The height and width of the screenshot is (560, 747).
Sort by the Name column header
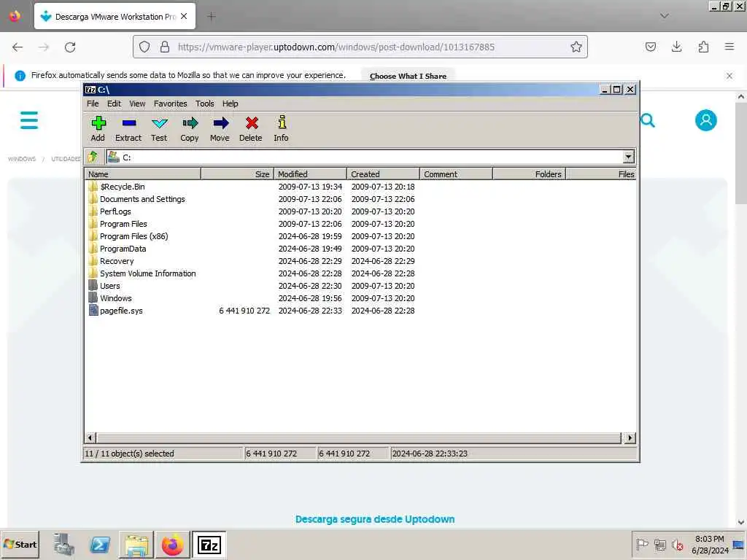pos(142,174)
